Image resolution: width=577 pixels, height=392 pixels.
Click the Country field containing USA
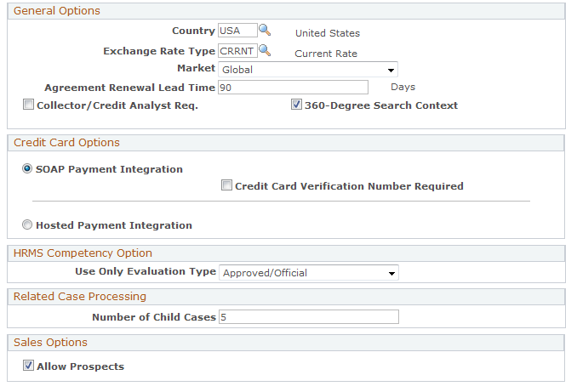point(237,30)
